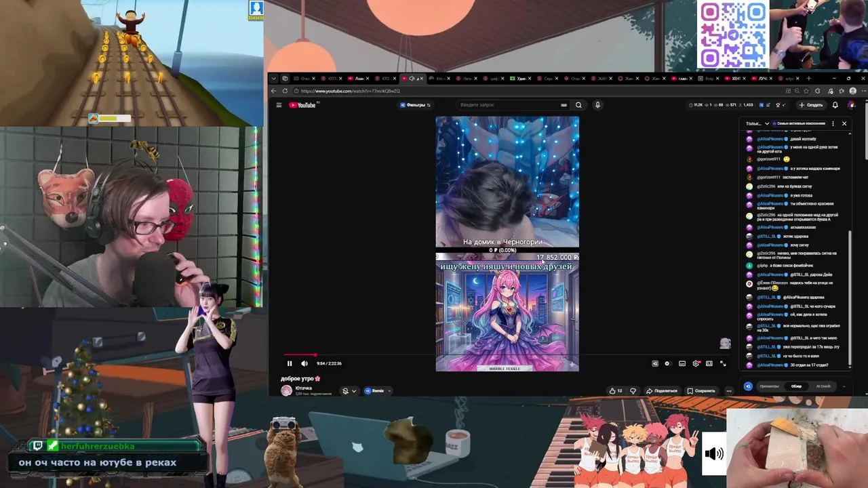The image size is (868, 488).
Task: Click Самые активные поклонники badge
Action: point(799,123)
